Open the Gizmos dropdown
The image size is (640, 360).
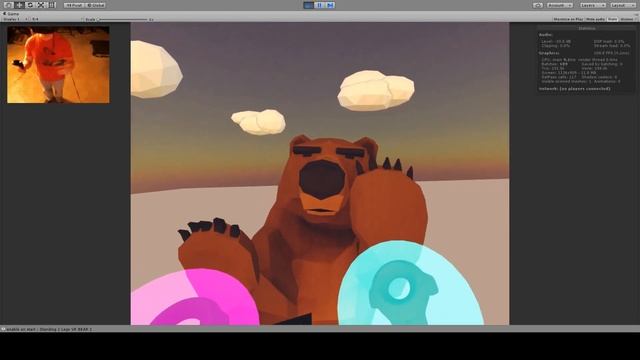(x=628, y=19)
